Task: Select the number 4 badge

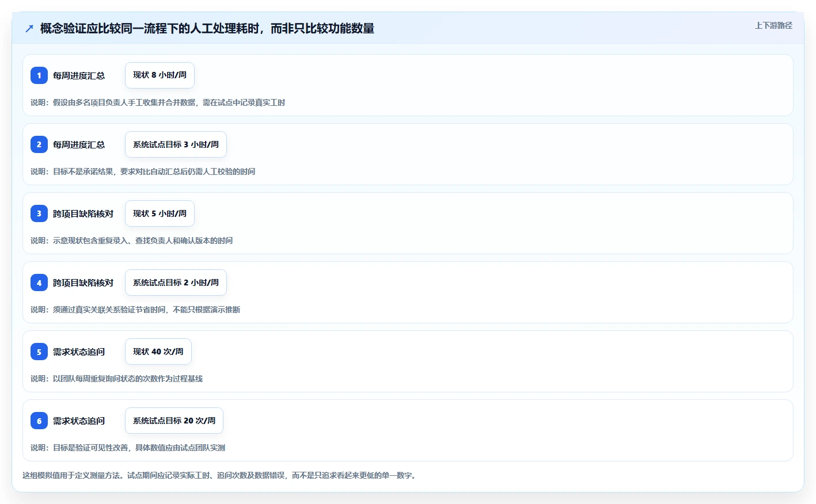Action: pyautogui.click(x=39, y=282)
